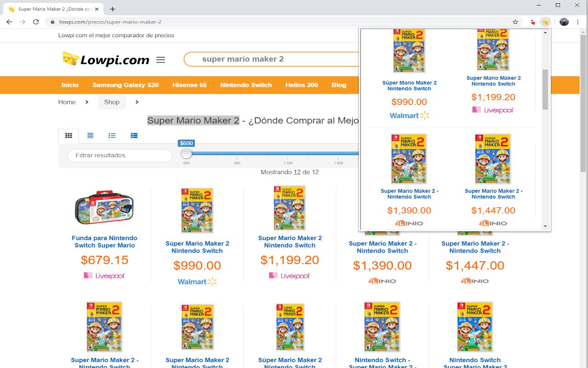Reload the page
Image resolution: width=588 pixels, height=368 pixels.
(36, 22)
